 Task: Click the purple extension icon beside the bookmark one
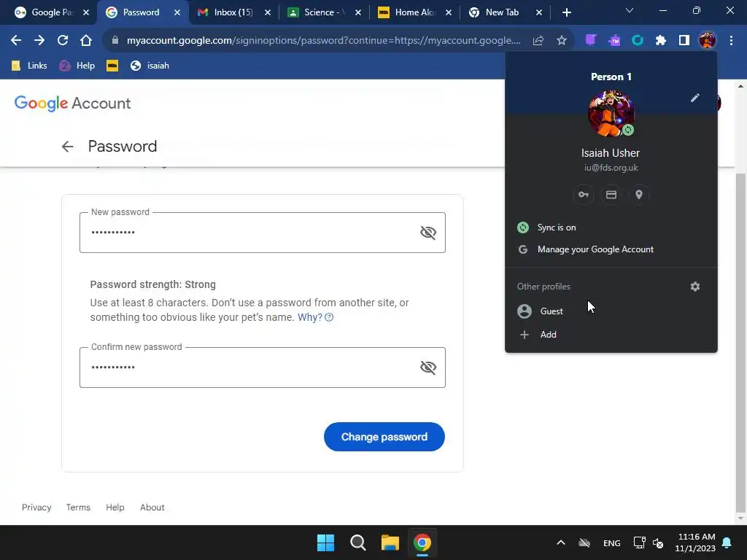[614, 41]
